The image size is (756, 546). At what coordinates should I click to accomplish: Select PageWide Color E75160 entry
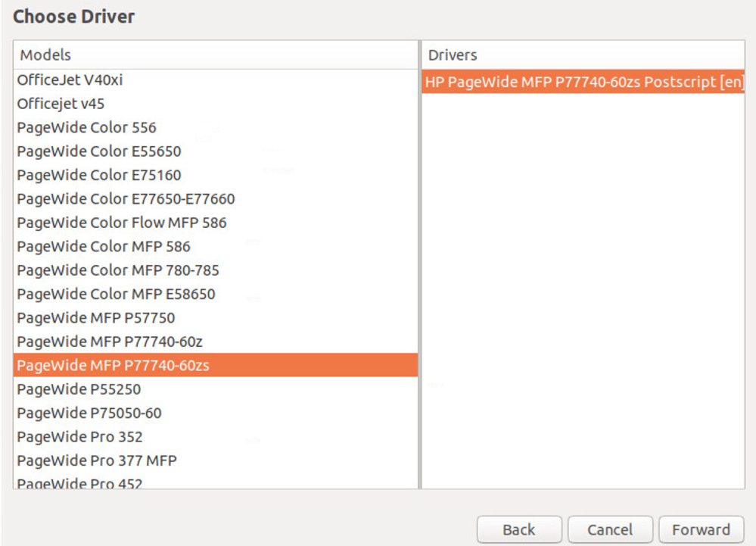coord(98,175)
